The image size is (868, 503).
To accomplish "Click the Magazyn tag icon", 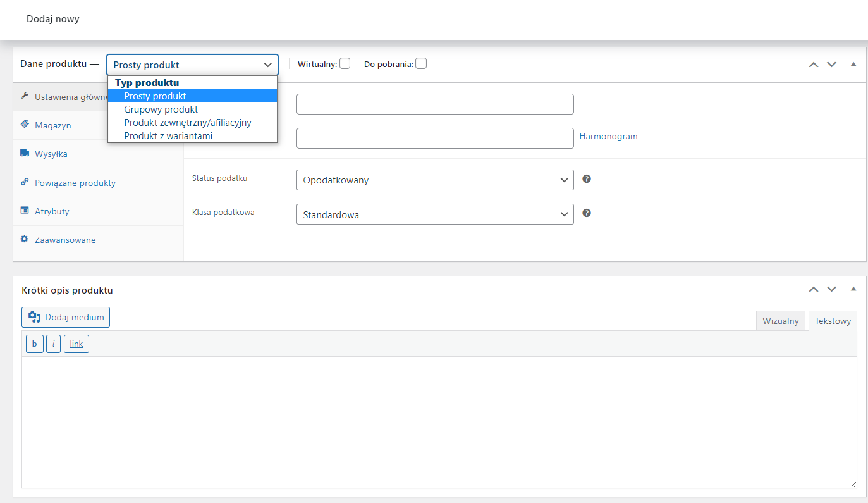I will (25, 125).
